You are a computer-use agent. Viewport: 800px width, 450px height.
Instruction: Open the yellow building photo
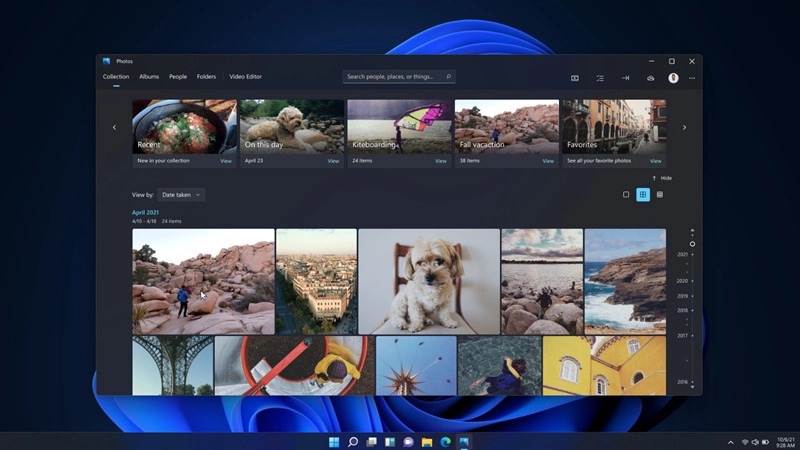point(604,366)
